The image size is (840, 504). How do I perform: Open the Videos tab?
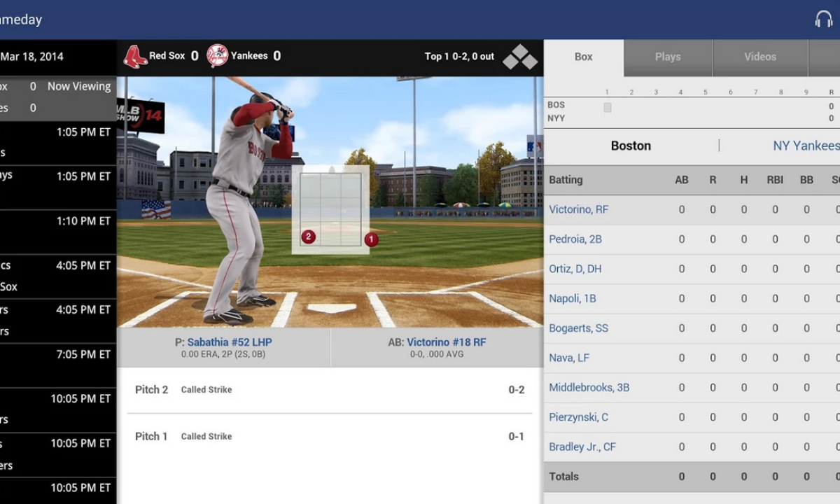[759, 57]
